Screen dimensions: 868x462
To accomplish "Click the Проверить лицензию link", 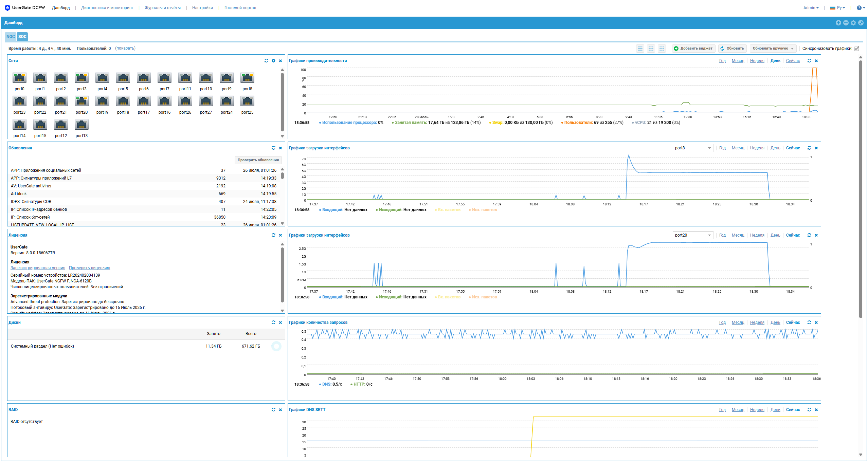I will (89, 268).
